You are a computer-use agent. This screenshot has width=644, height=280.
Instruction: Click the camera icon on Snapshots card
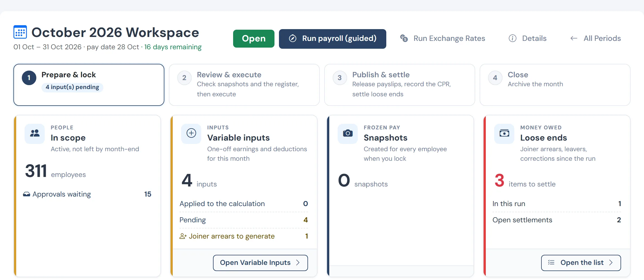[x=348, y=134]
